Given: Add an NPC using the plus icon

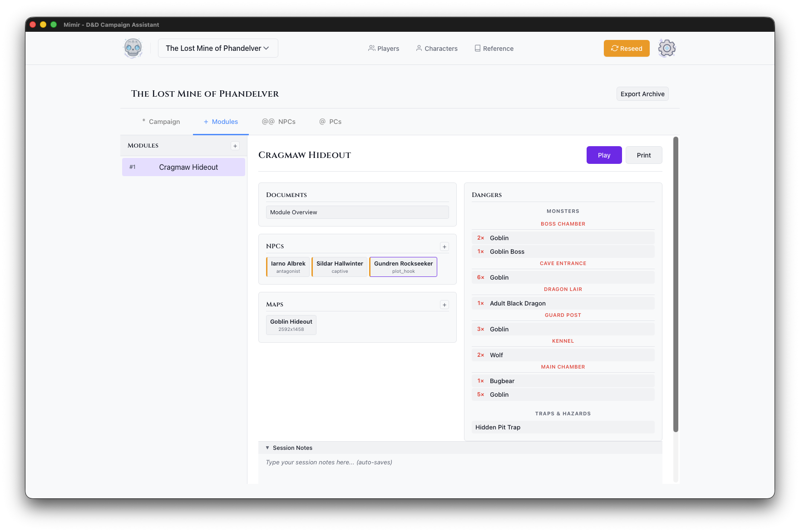Looking at the screenshot, I should tap(444, 246).
